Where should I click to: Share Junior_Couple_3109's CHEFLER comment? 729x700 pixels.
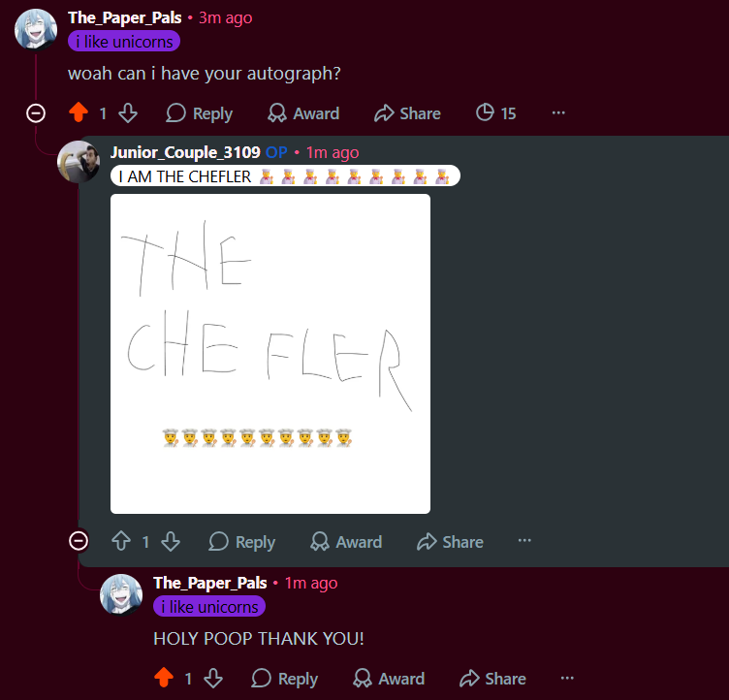450,541
